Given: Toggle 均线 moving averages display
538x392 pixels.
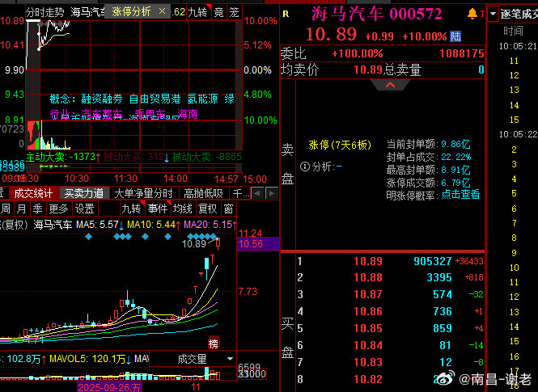Looking at the screenshot, I should [183, 209].
